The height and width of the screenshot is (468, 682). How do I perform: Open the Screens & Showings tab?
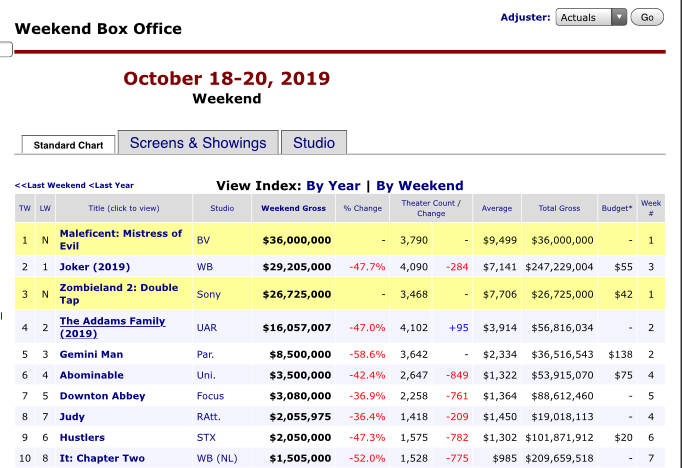[x=198, y=143]
